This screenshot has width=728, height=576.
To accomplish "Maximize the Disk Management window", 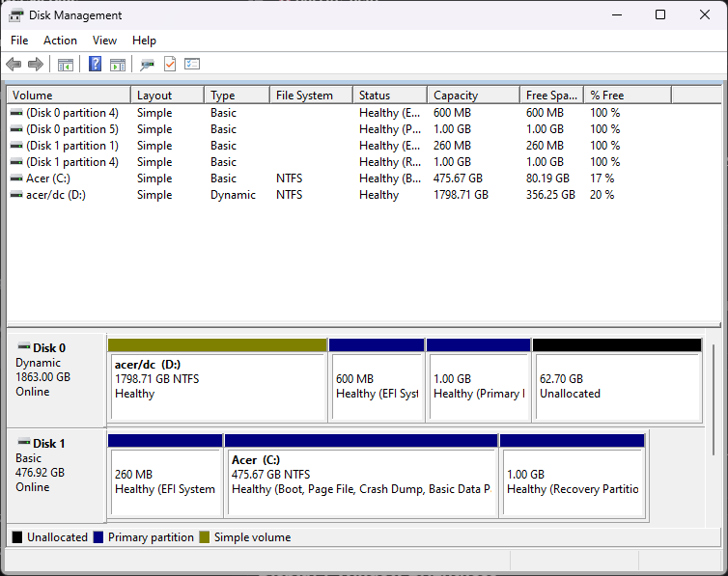I will [x=660, y=14].
